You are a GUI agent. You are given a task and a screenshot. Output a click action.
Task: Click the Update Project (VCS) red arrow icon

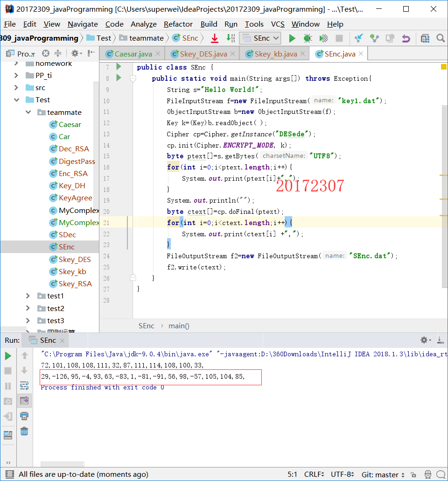coord(215,38)
